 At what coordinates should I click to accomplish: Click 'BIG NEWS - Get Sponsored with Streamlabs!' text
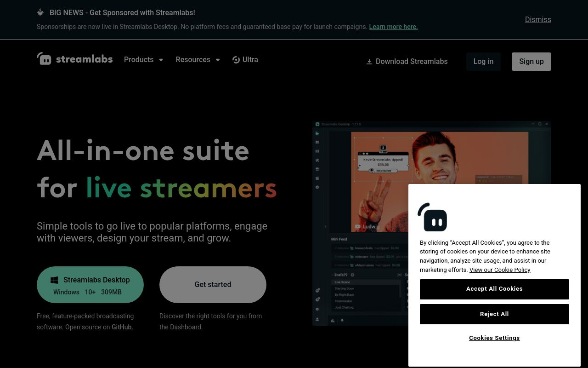[x=122, y=12]
